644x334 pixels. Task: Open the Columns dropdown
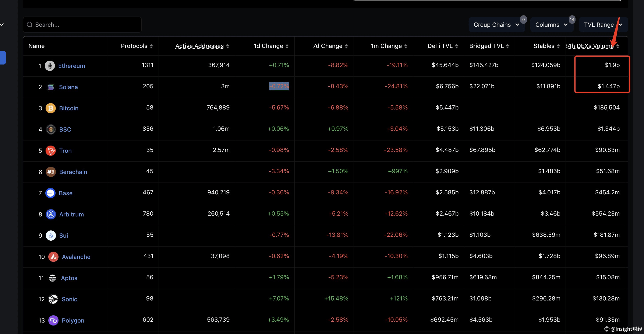click(552, 25)
